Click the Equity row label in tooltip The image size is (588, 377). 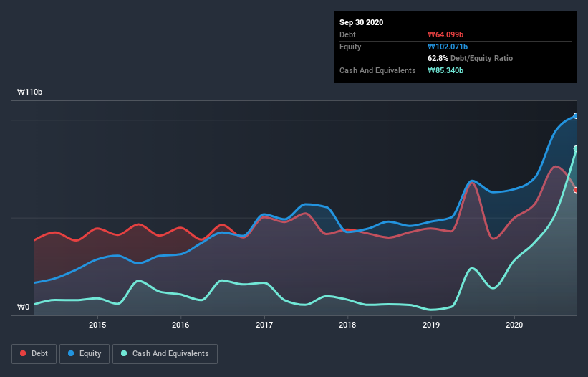tap(350, 47)
